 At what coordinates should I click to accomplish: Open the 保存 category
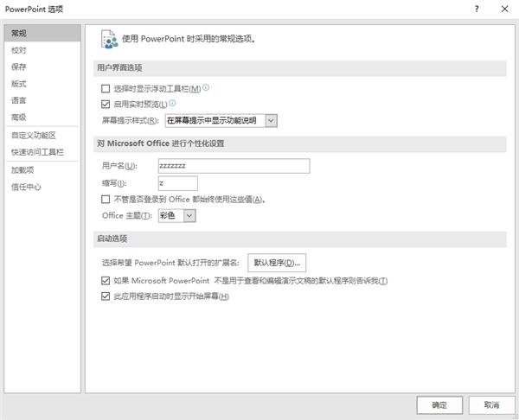coord(42,67)
